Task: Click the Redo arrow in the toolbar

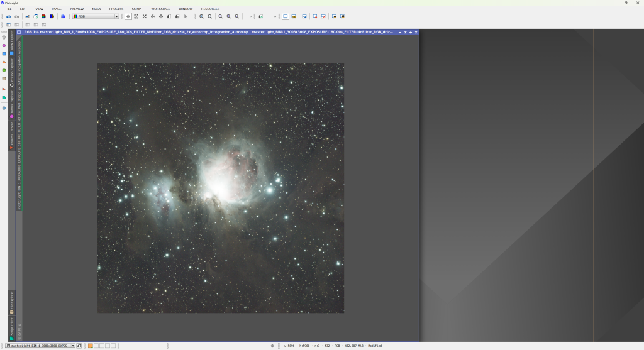Action: (x=17, y=16)
